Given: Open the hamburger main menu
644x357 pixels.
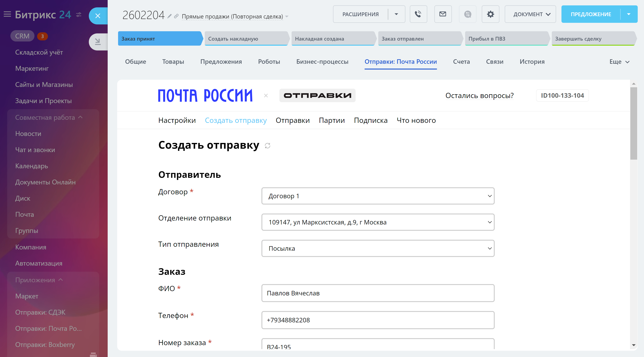Looking at the screenshot, I should click(7, 14).
